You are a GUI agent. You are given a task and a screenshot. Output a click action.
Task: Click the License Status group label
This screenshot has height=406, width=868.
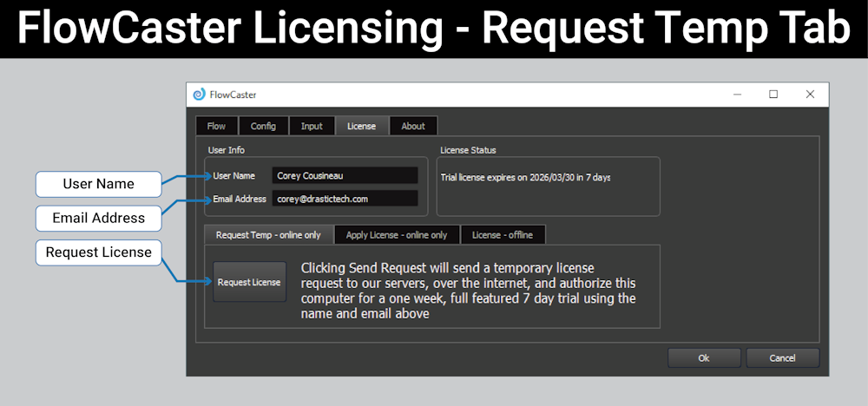click(469, 150)
